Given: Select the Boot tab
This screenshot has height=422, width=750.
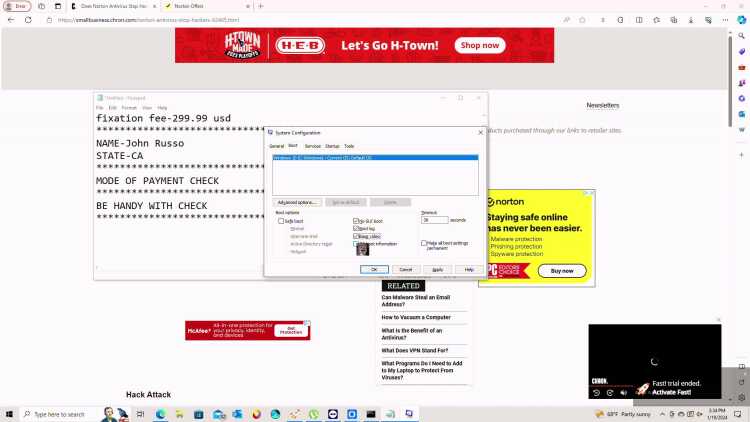Looking at the screenshot, I should pyautogui.click(x=293, y=145).
